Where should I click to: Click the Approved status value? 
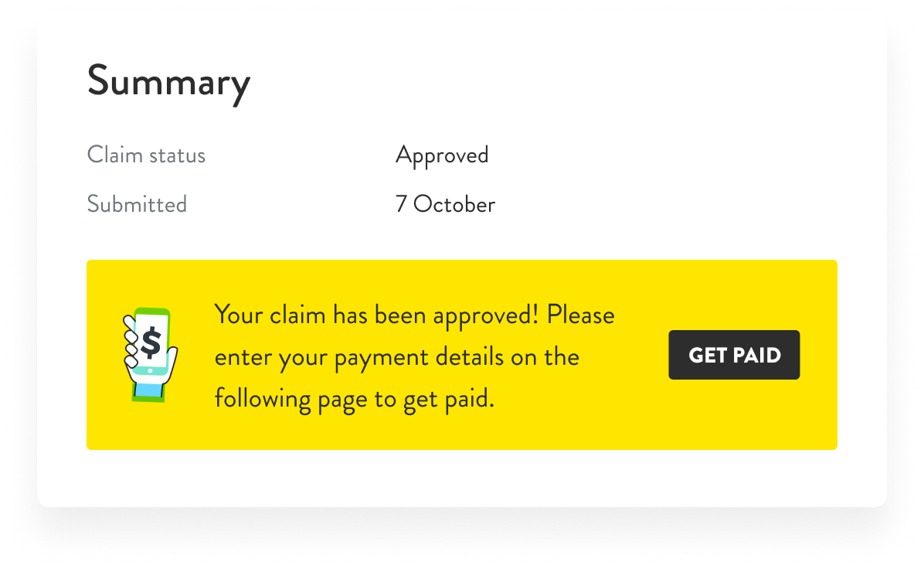(442, 155)
